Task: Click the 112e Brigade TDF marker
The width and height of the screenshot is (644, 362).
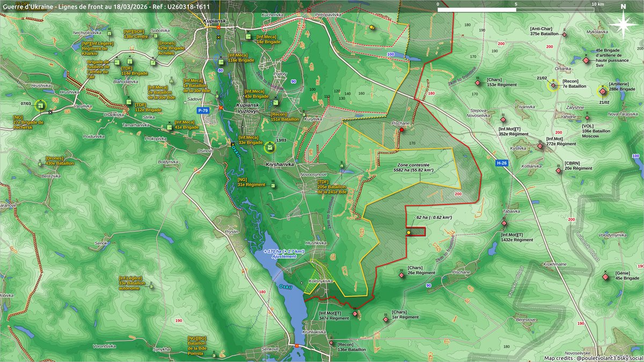Action: 128,102
